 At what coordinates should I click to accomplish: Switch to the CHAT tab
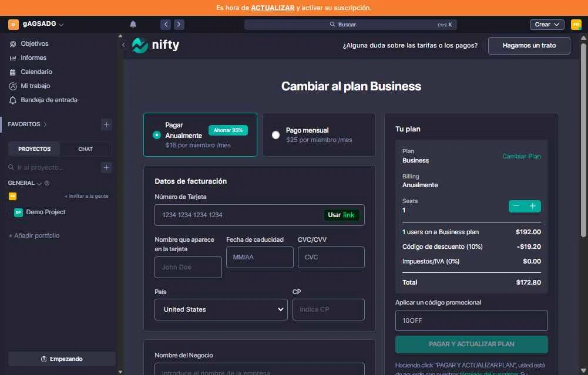86,149
